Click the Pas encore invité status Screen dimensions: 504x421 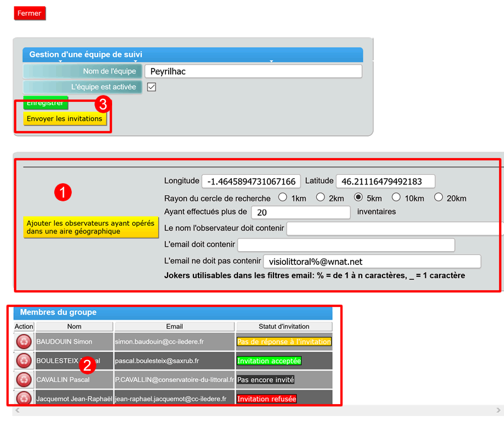tap(265, 379)
